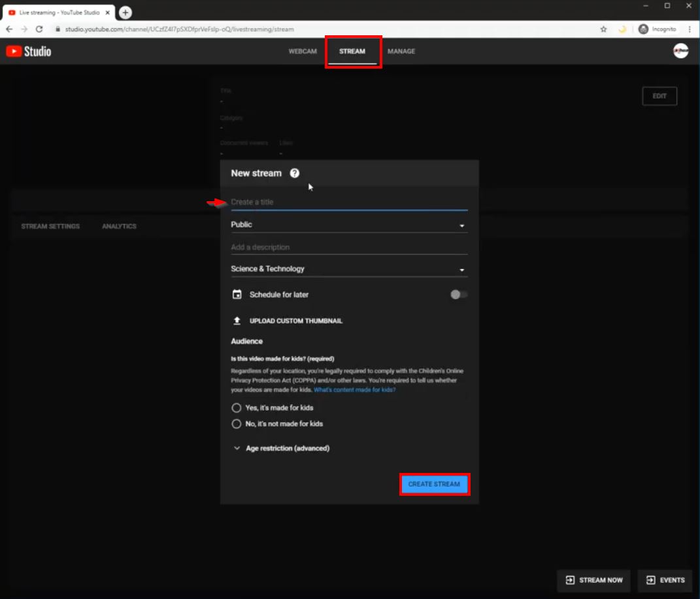Close the Live streaming browser tab

click(108, 12)
